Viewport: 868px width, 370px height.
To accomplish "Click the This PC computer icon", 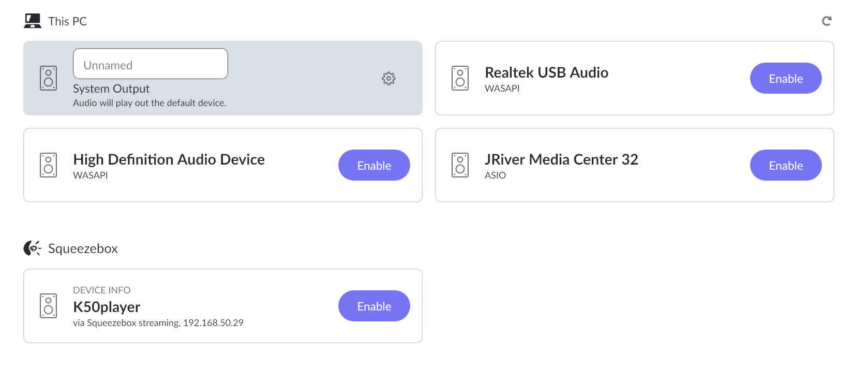I will pos(33,21).
